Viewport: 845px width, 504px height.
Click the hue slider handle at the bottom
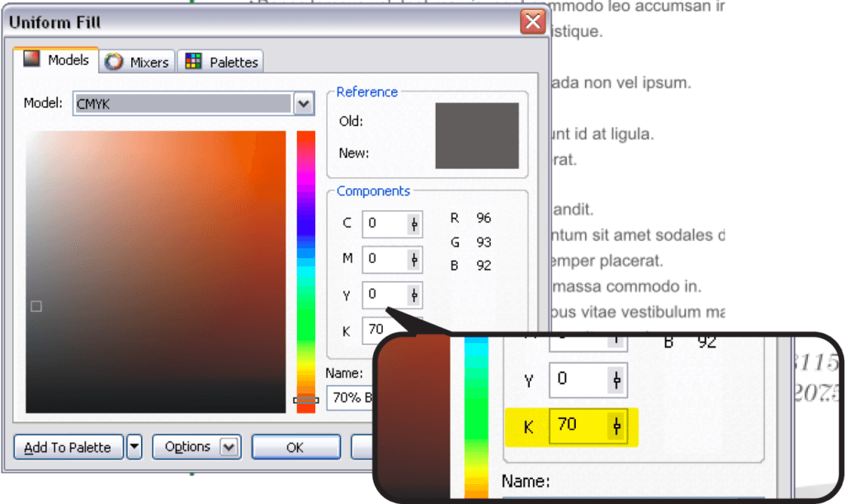coord(305,400)
